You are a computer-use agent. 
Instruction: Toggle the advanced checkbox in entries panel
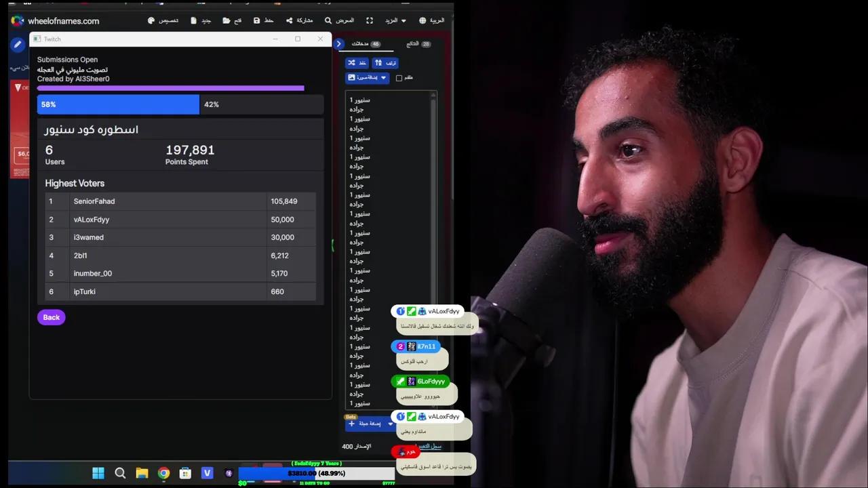pos(399,78)
